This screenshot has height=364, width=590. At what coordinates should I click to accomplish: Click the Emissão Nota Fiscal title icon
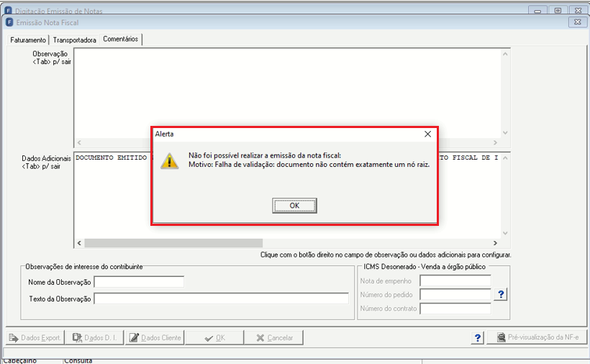(9, 22)
